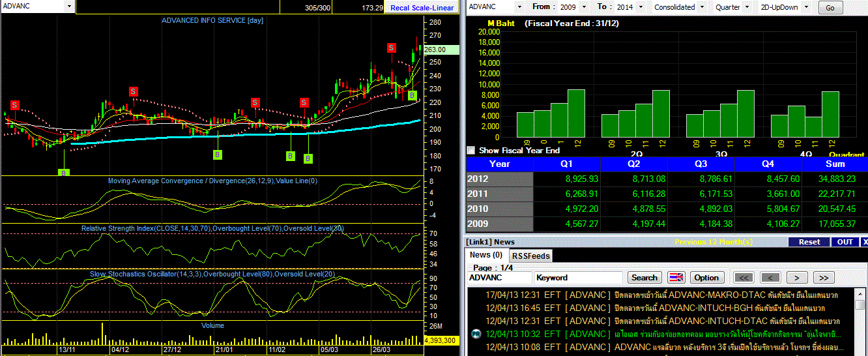Open the ADVANC symbol dropdown in financial panel
868x356 pixels.
coord(519,7)
